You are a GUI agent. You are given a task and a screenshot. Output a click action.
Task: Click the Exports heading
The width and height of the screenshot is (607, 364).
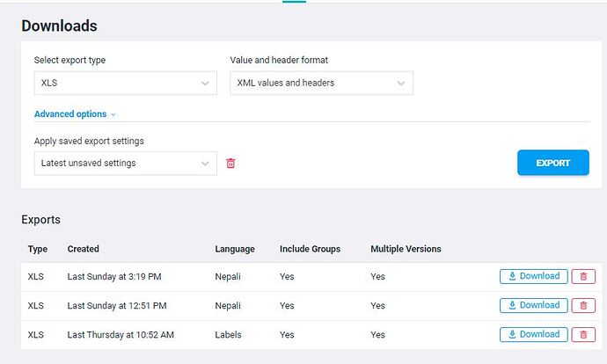[41, 220]
